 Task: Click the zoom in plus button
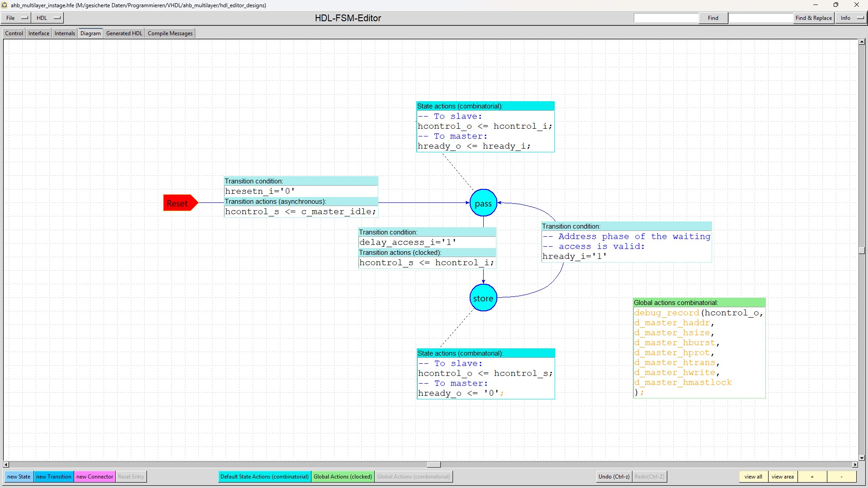tap(812, 477)
